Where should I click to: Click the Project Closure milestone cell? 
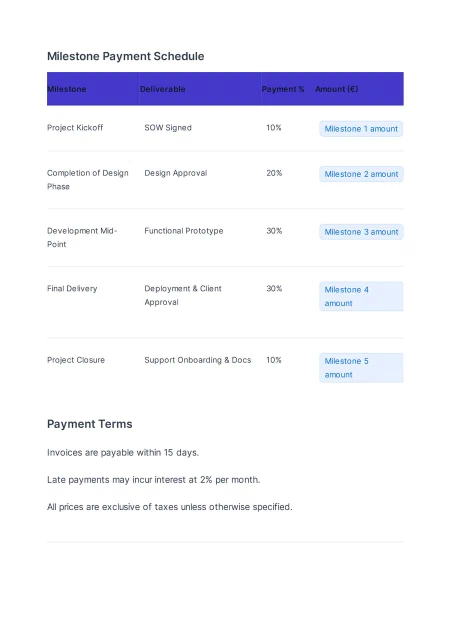(76, 360)
